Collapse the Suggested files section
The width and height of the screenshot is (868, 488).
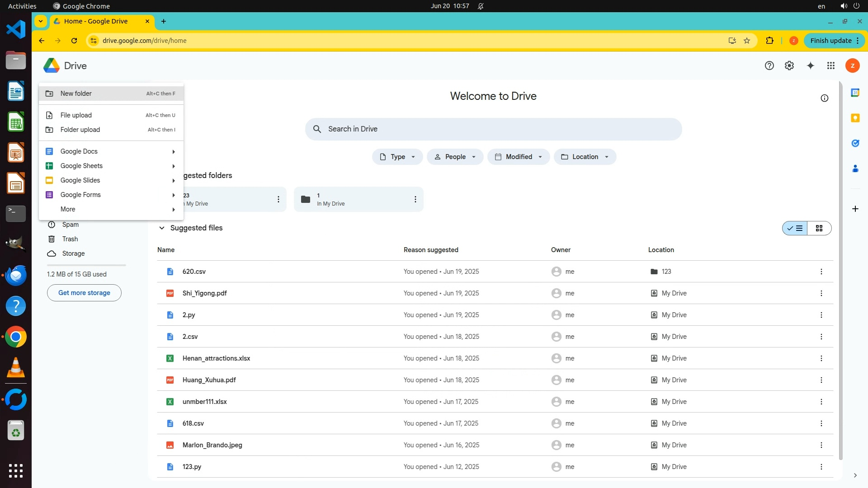(161, 228)
